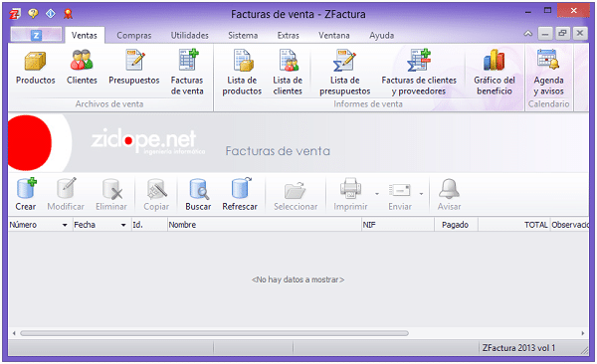Click the ZFactura red Z title icon
The image size is (597, 364).
point(15,14)
